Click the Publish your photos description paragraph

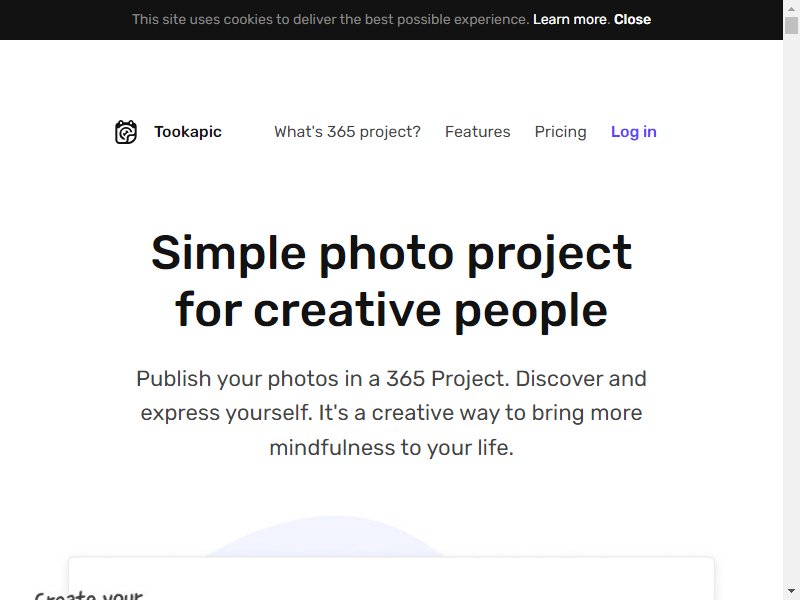pos(391,413)
